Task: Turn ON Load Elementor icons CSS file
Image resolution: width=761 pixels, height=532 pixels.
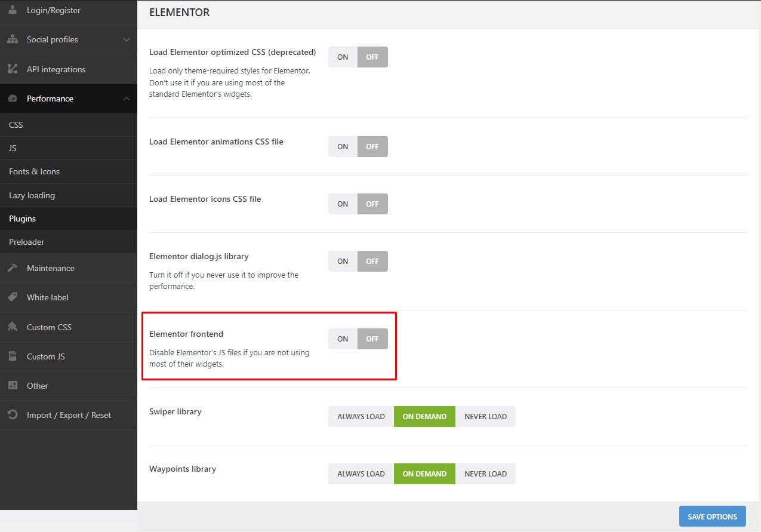Action: [x=343, y=204]
